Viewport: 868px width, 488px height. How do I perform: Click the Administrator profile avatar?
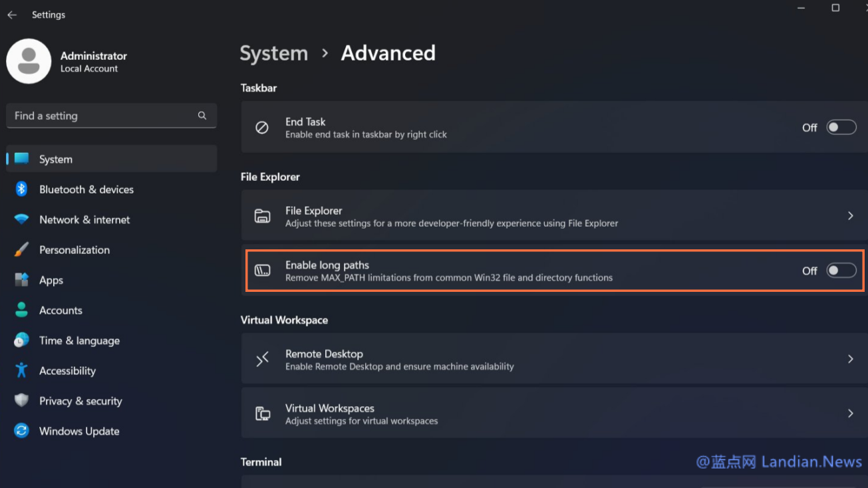29,61
